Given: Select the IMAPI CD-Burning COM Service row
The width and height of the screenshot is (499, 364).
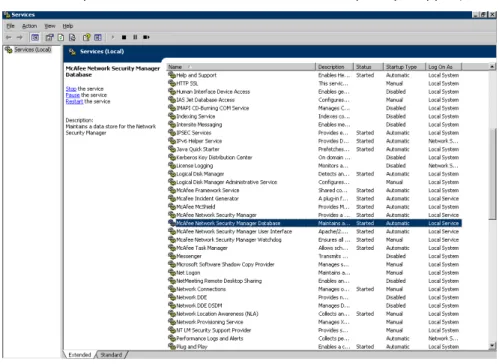Looking at the screenshot, I should pyautogui.click(x=314, y=108).
